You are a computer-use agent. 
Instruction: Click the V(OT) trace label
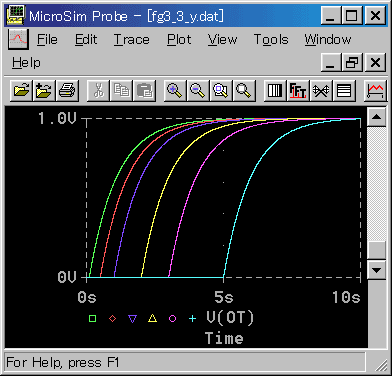(x=230, y=318)
